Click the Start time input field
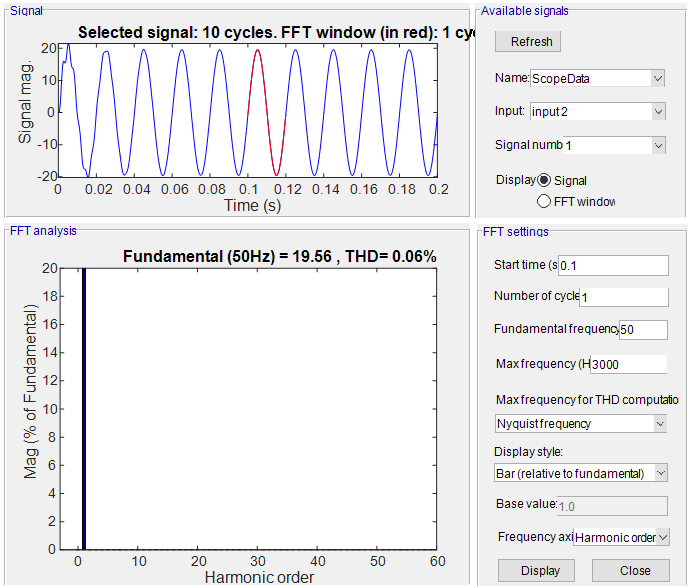693x588 pixels. coord(612,265)
